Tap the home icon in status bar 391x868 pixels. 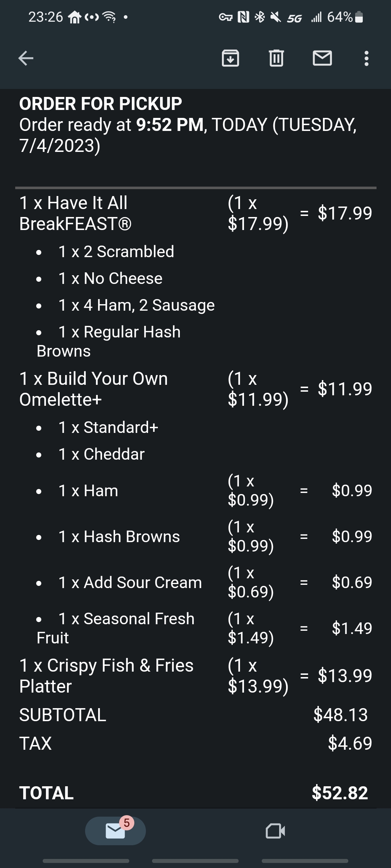(75, 17)
